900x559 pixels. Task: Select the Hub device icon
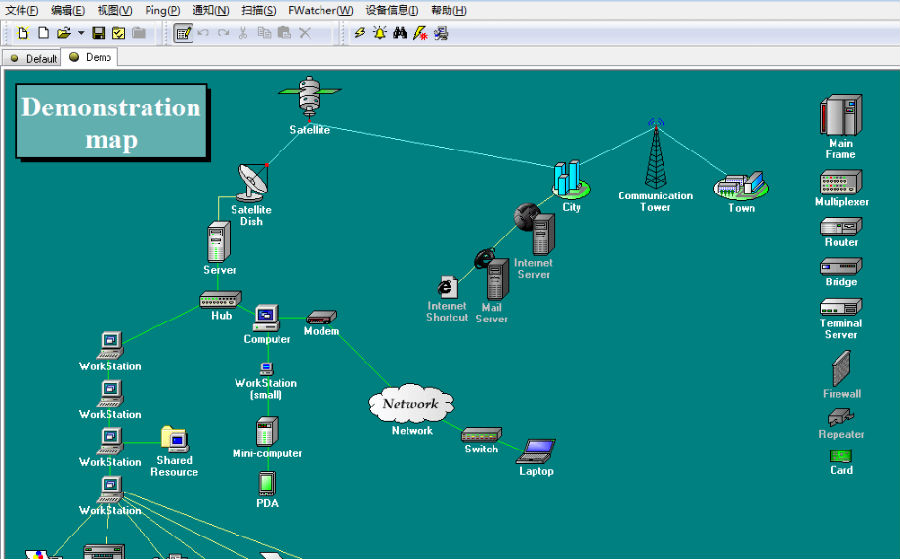[220, 299]
